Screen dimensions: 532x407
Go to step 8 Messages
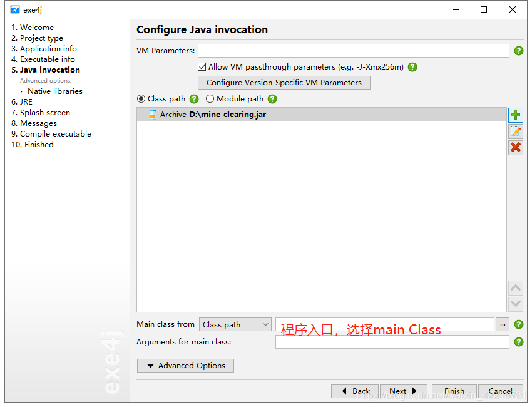[34, 123]
